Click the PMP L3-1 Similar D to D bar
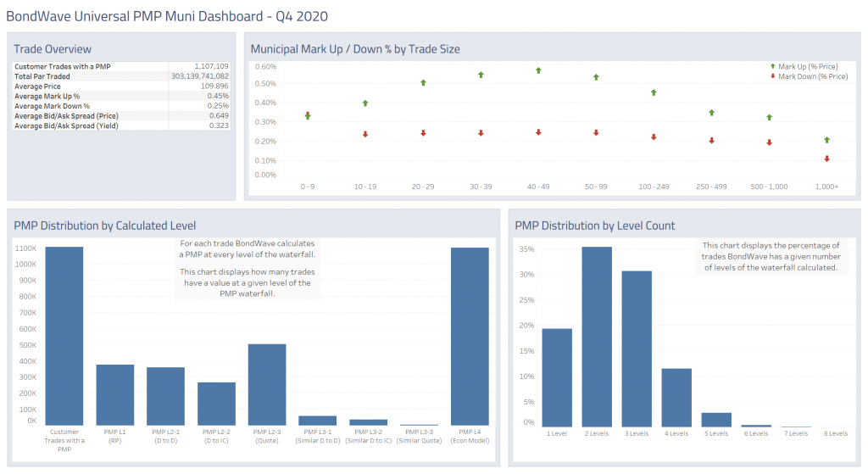 [318, 421]
